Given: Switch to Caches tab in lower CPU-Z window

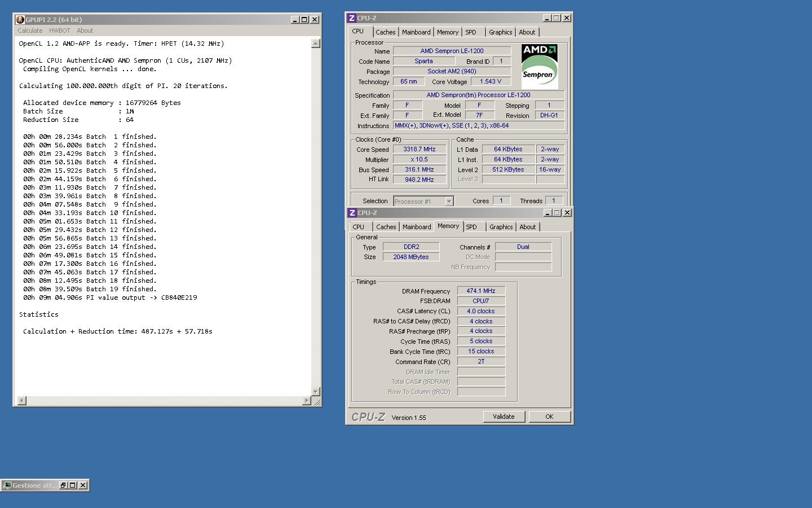Looking at the screenshot, I should click(386, 227).
